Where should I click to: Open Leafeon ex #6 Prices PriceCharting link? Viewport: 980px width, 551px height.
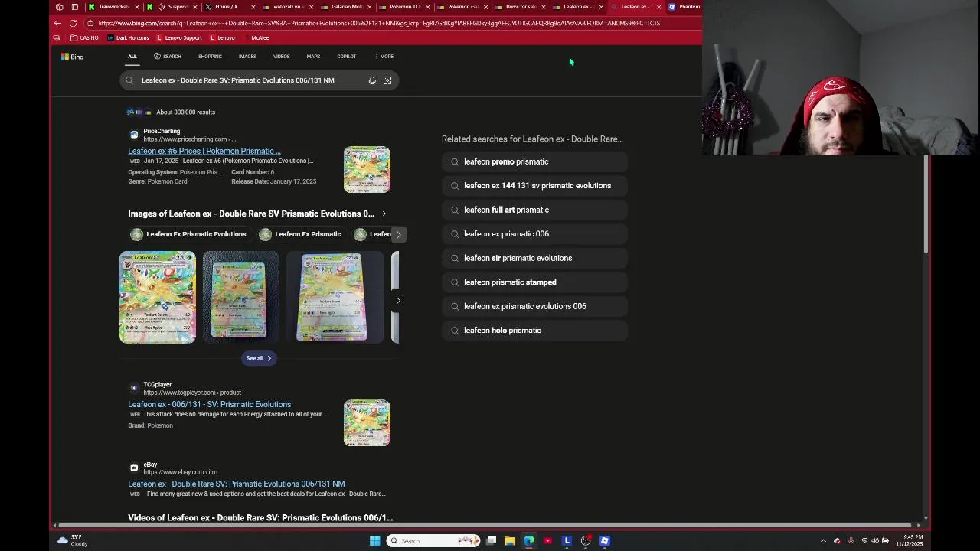(x=204, y=151)
